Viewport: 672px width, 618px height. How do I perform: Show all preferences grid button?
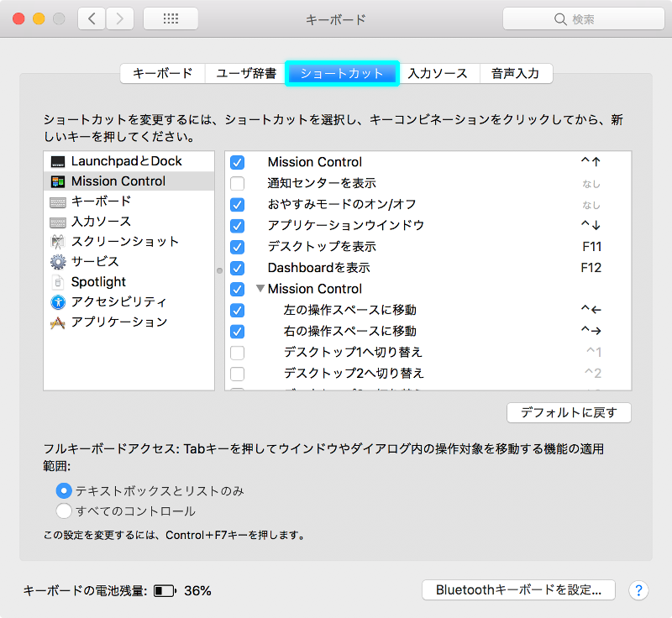pyautogui.click(x=171, y=18)
